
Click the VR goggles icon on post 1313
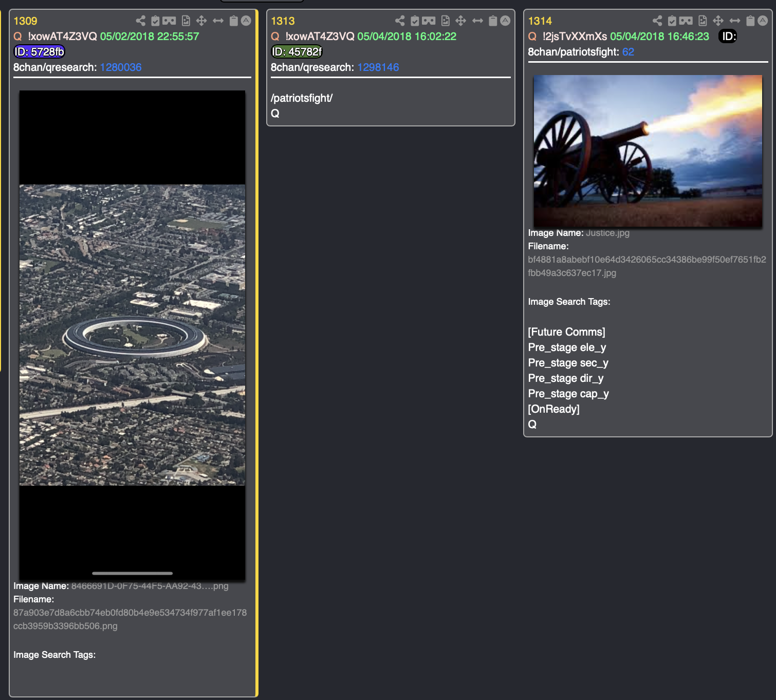[x=429, y=21]
